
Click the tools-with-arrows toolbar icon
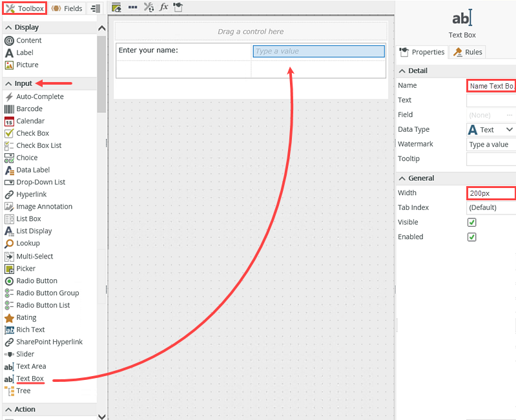click(x=149, y=7)
